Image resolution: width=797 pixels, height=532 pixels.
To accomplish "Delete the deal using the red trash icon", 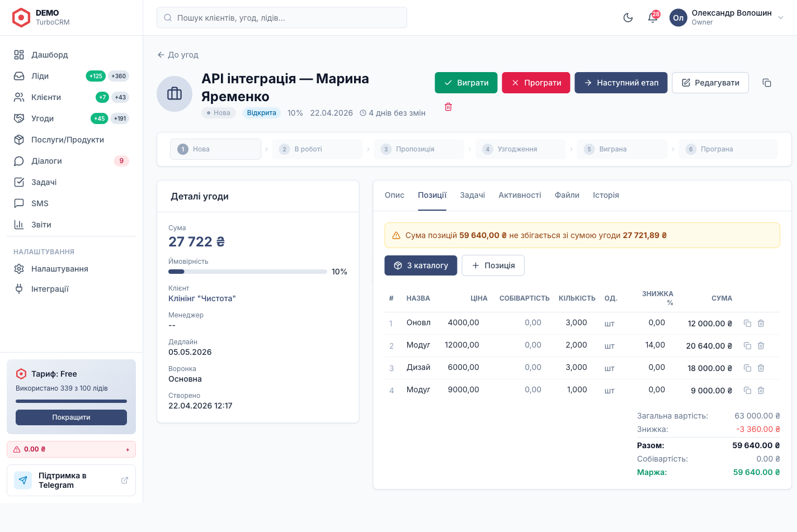I will [448, 107].
